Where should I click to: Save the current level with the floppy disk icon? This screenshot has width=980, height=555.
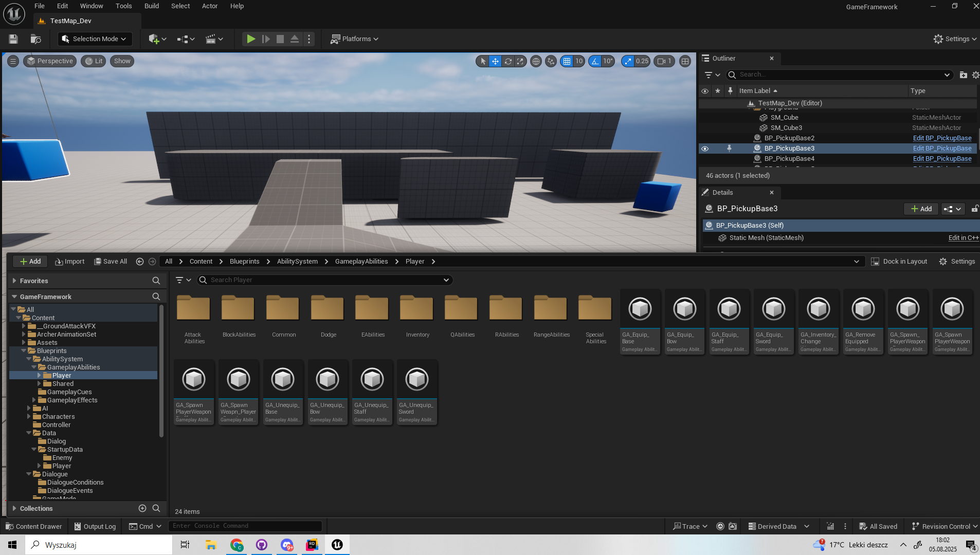[13, 39]
